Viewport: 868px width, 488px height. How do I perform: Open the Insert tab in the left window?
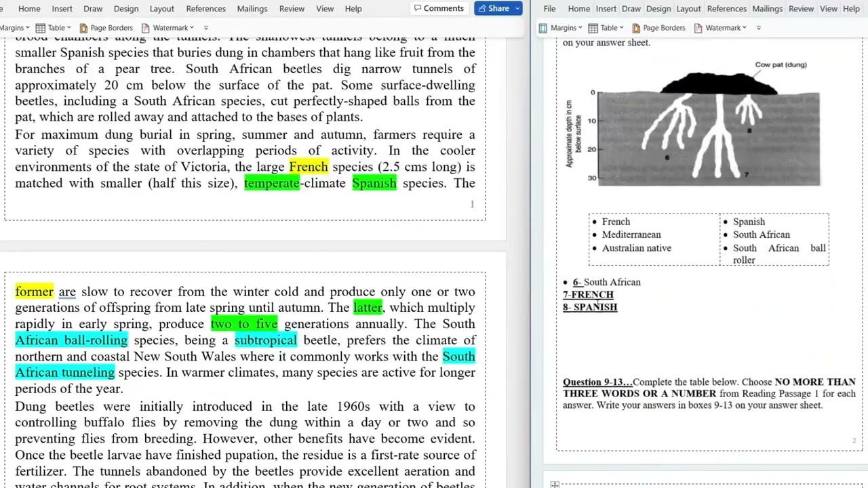coord(62,8)
